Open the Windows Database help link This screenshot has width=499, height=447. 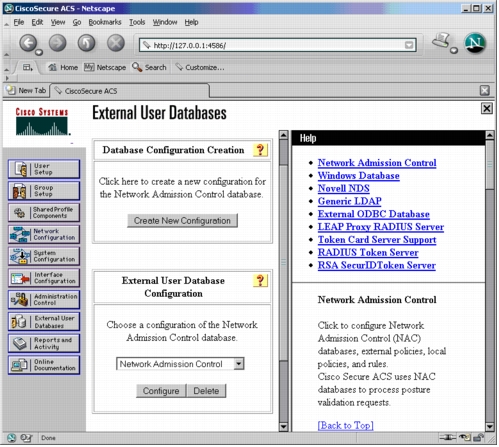click(x=359, y=176)
